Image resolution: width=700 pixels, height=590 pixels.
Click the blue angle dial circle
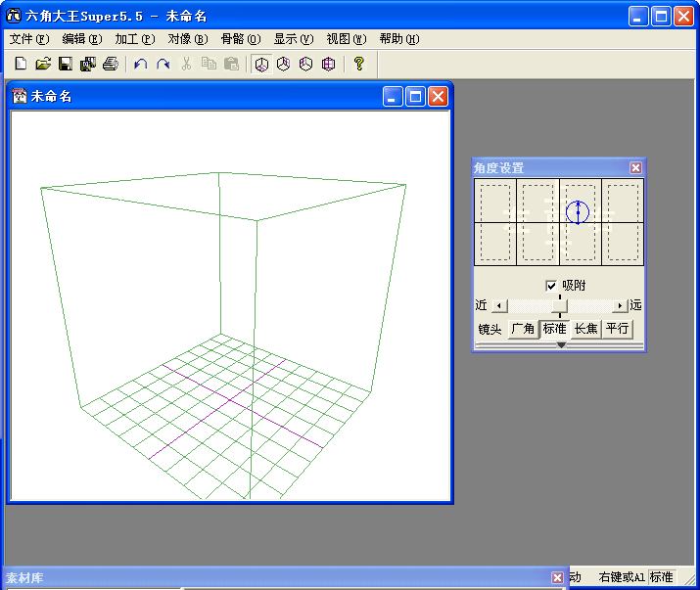click(578, 210)
